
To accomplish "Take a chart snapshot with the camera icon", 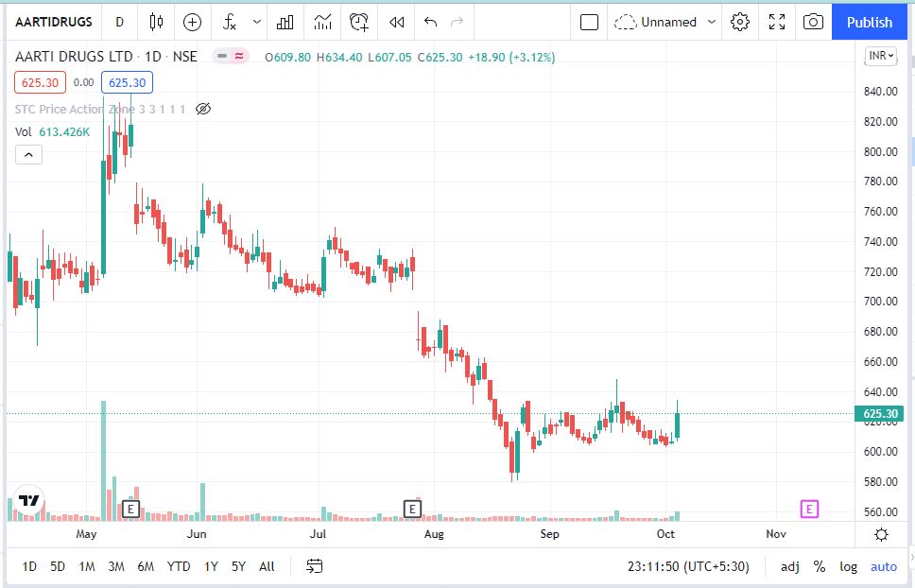I will [812, 22].
